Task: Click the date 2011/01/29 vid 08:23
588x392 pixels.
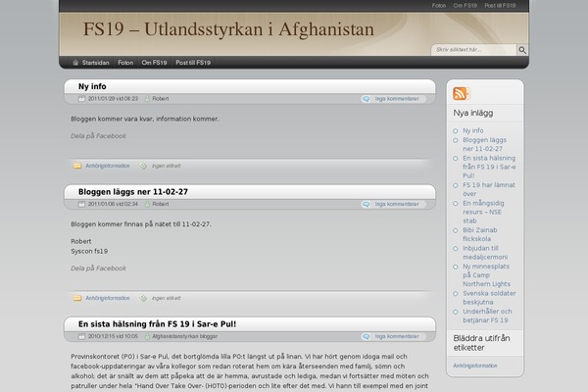Action: coord(113,99)
